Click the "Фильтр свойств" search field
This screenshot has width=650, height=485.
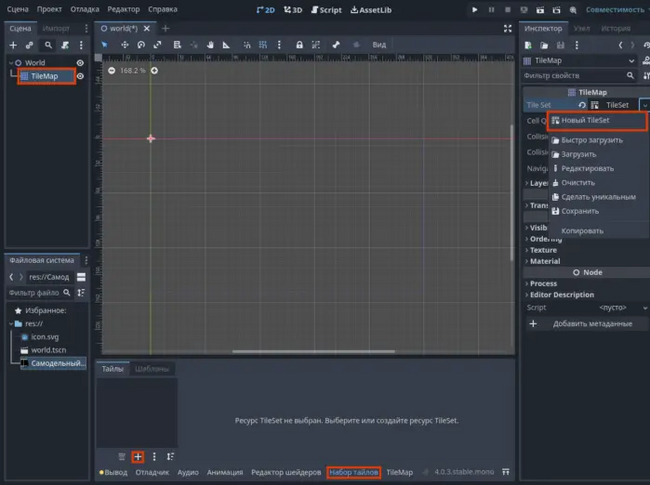[570, 76]
